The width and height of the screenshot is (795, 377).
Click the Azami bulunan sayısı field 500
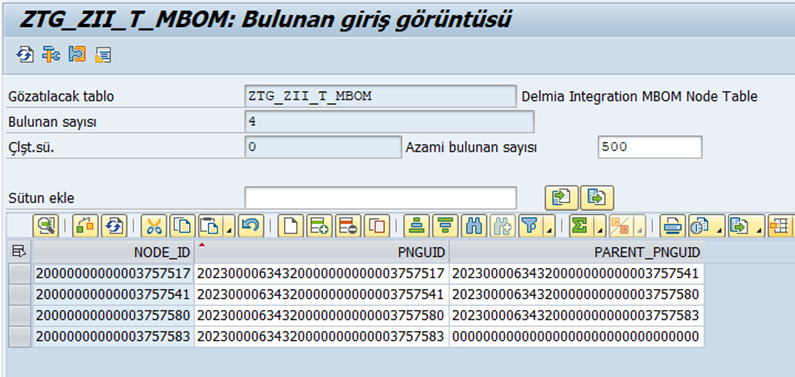[x=650, y=147]
